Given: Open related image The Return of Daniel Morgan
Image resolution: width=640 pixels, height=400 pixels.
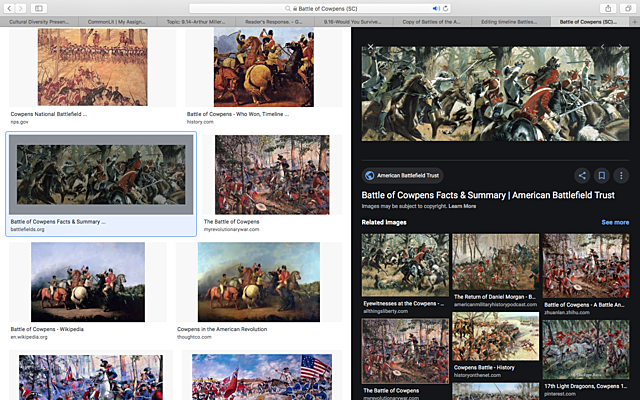Looking at the screenshot, I should point(496,262).
